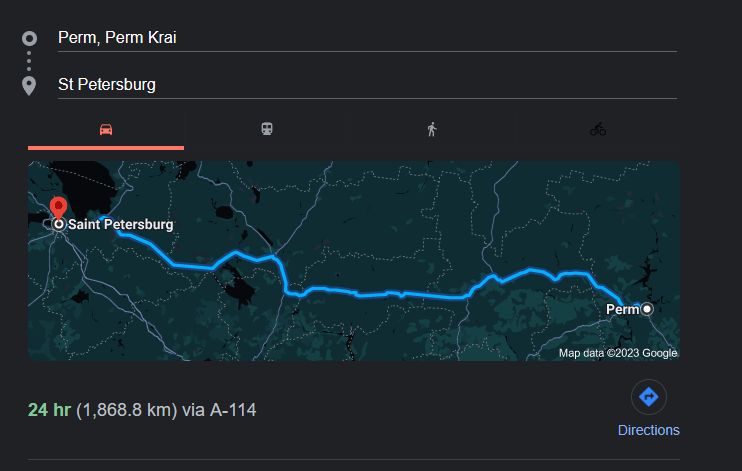Click the blue route line on the map

[380, 293]
